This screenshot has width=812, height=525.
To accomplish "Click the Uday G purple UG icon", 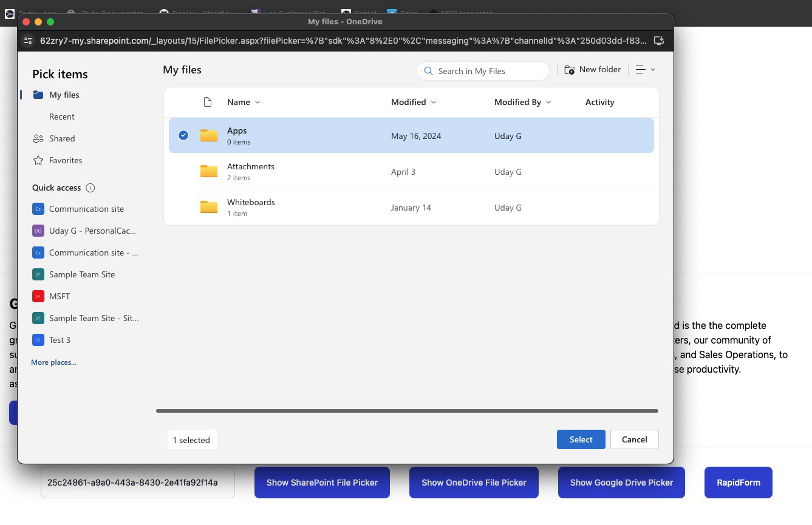I will [38, 231].
